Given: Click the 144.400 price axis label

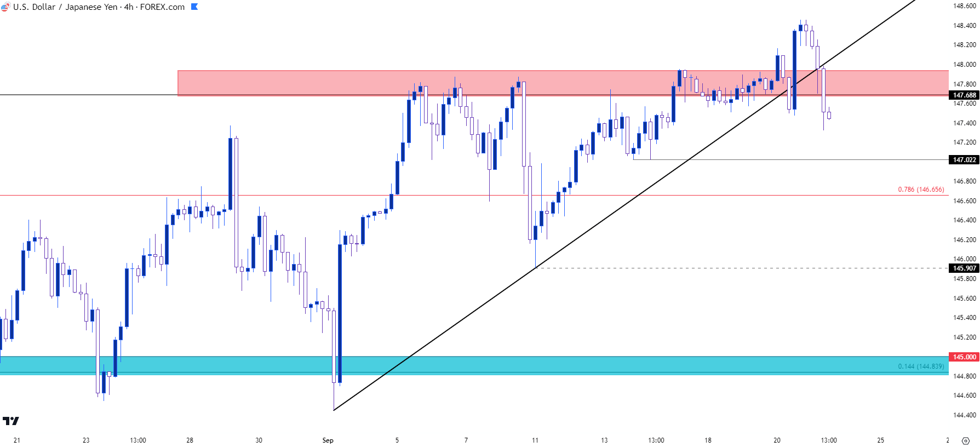Looking at the screenshot, I should click(x=964, y=415).
